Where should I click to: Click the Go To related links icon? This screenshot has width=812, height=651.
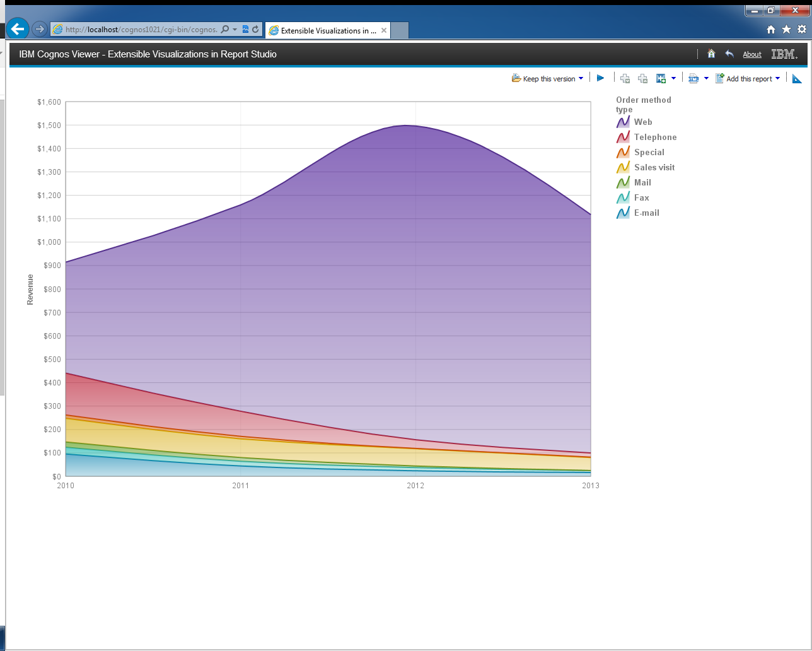pos(661,78)
